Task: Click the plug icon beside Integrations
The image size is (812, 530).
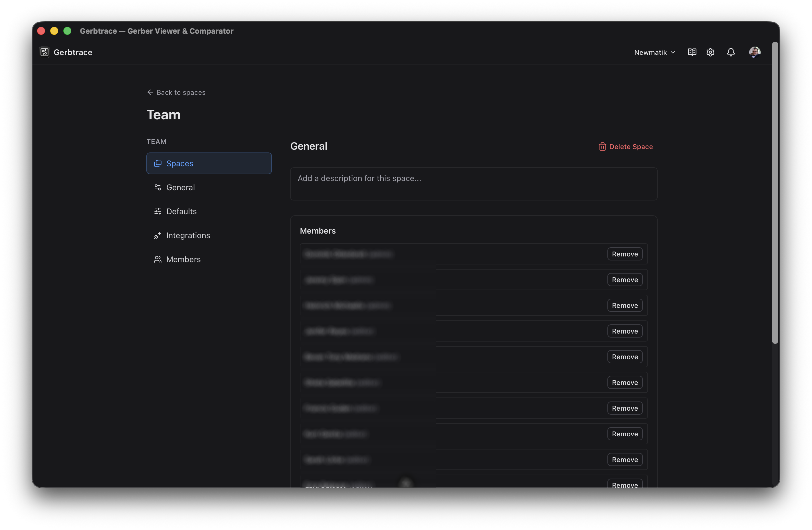Action: click(x=157, y=235)
